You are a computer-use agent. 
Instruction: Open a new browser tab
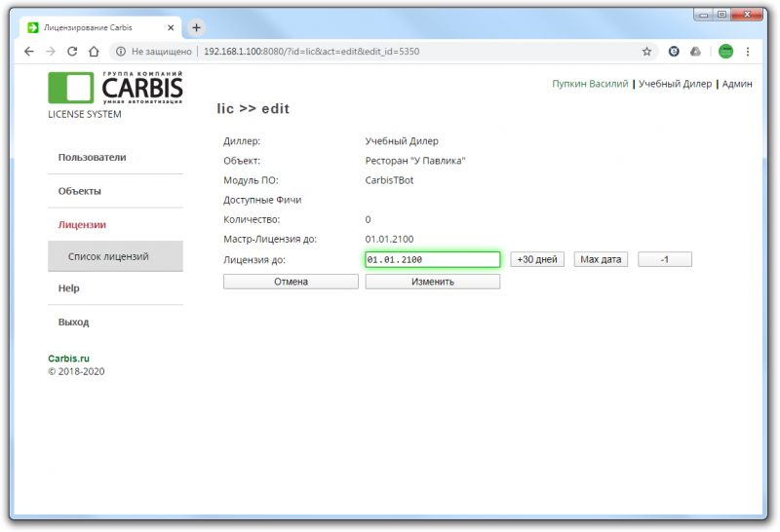click(x=196, y=27)
